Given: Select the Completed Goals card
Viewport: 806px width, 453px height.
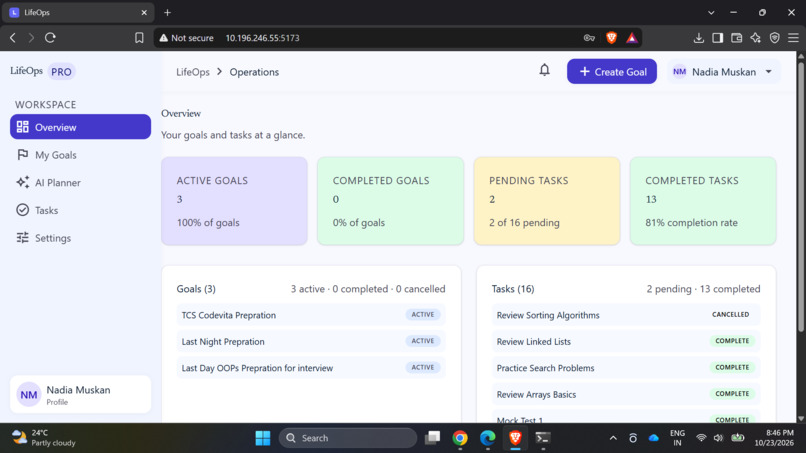Looking at the screenshot, I should pos(391,201).
